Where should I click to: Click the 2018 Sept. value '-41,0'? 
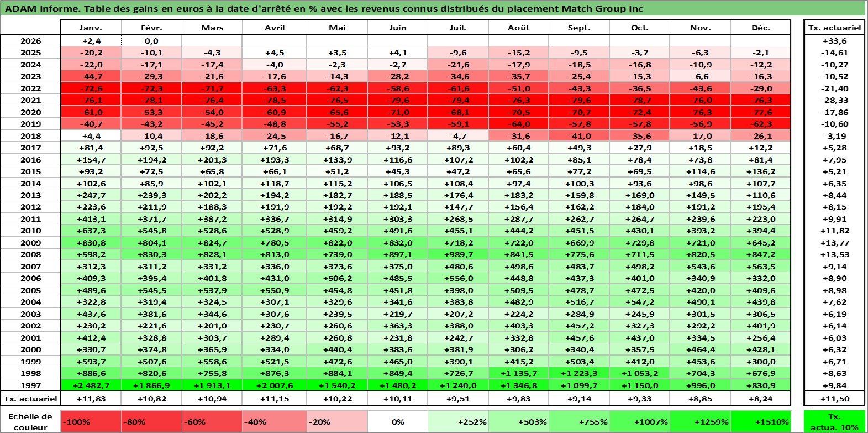[579, 136]
